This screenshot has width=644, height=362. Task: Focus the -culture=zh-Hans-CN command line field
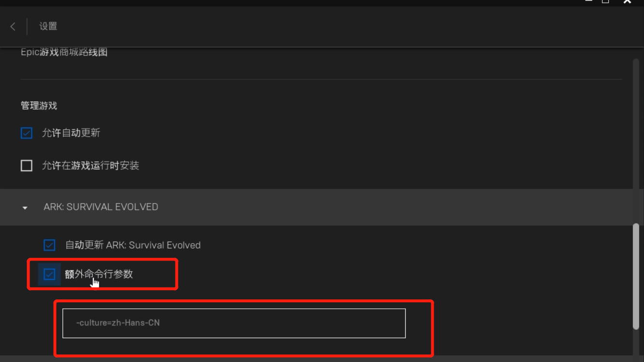click(x=234, y=323)
